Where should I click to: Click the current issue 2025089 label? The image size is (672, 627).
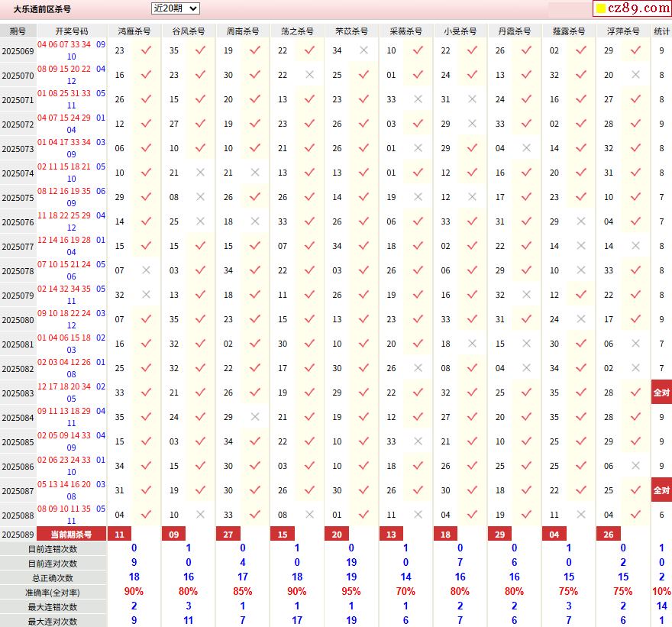[x=18, y=535]
